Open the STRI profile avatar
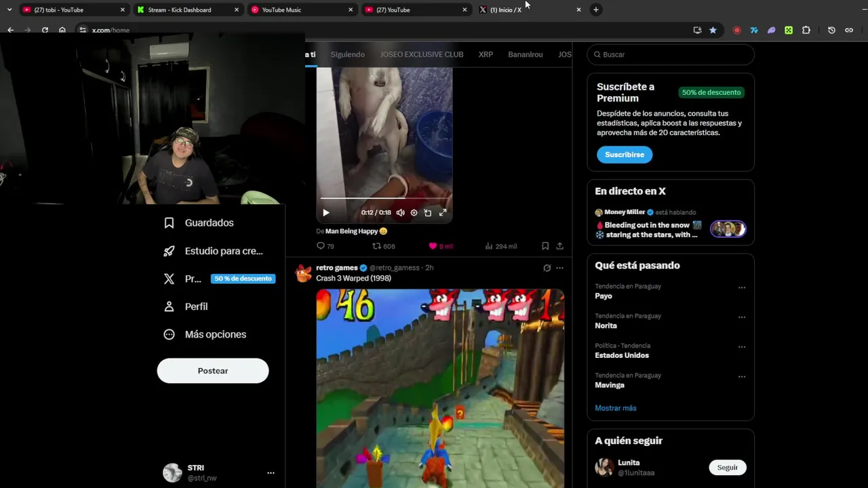Image resolution: width=868 pixels, height=488 pixels. [172, 472]
